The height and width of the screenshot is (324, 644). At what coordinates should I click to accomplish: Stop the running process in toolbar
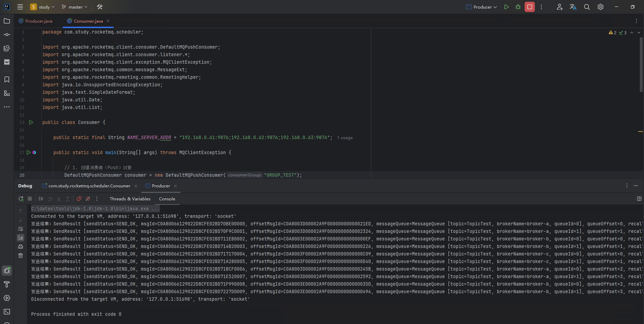[530, 7]
